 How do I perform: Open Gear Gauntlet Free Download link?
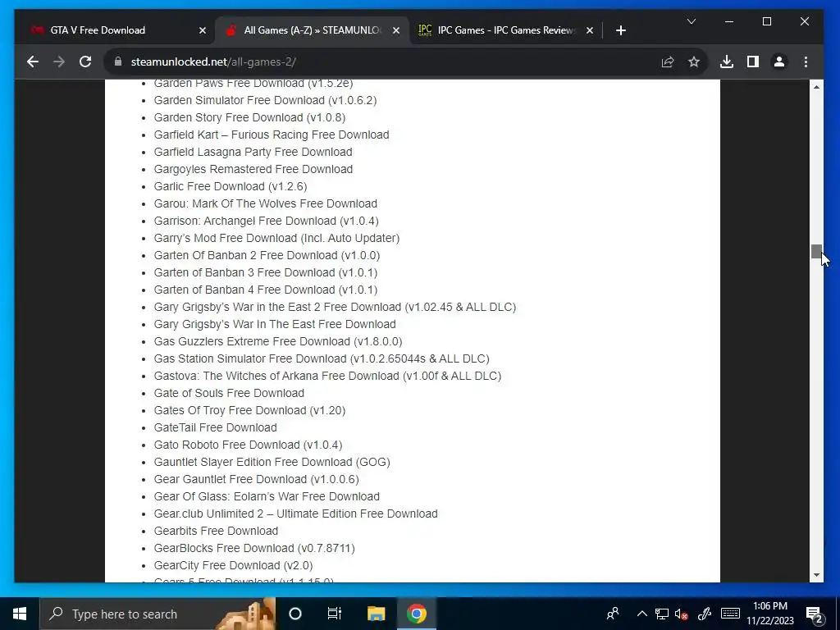[257, 479]
